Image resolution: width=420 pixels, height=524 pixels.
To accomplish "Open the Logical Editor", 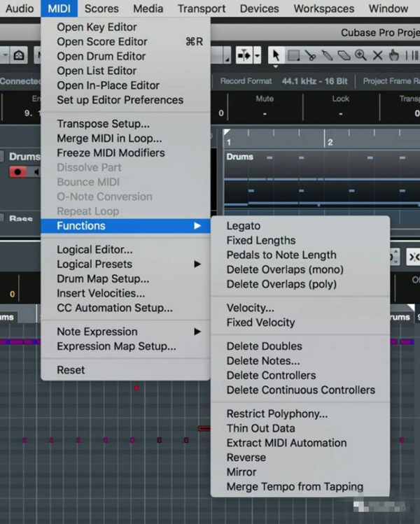I will point(125,250).
